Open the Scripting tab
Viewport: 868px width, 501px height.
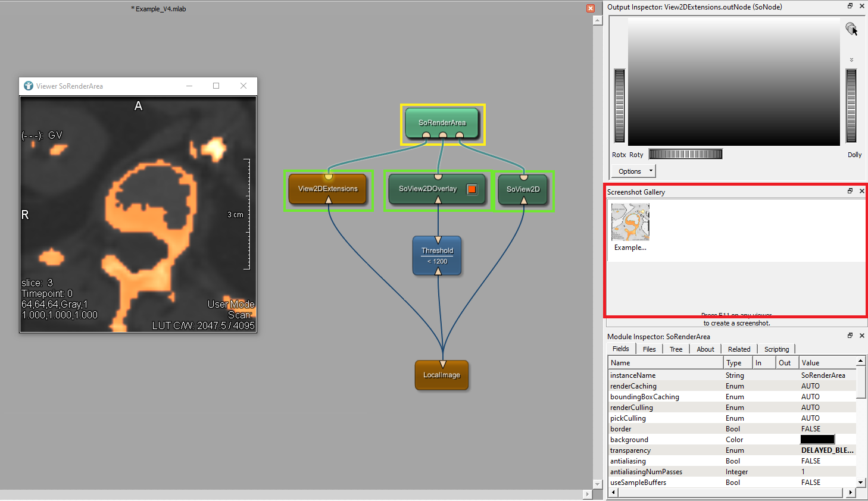(776, 349)
